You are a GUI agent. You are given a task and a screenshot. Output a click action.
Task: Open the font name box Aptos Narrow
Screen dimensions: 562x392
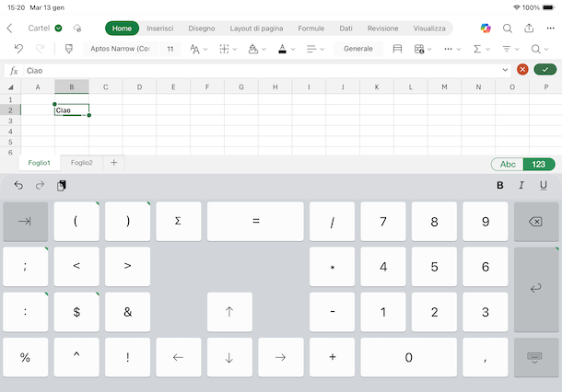click(120, 49)
